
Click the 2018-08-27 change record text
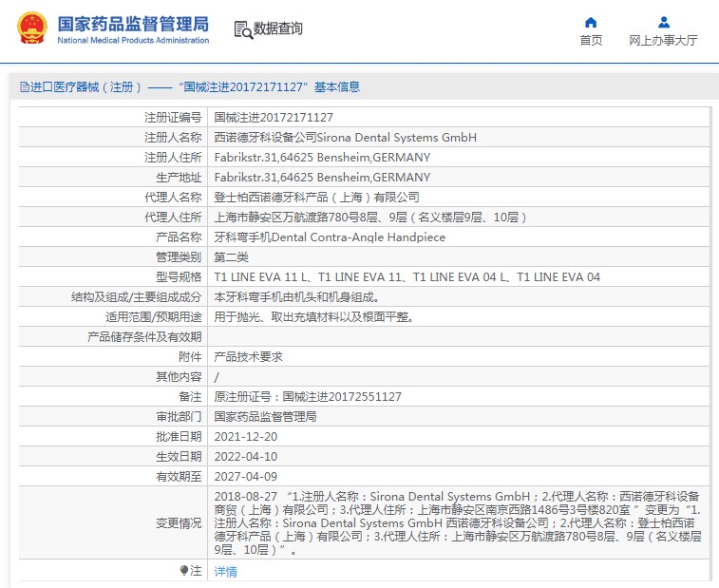(458, 522)
